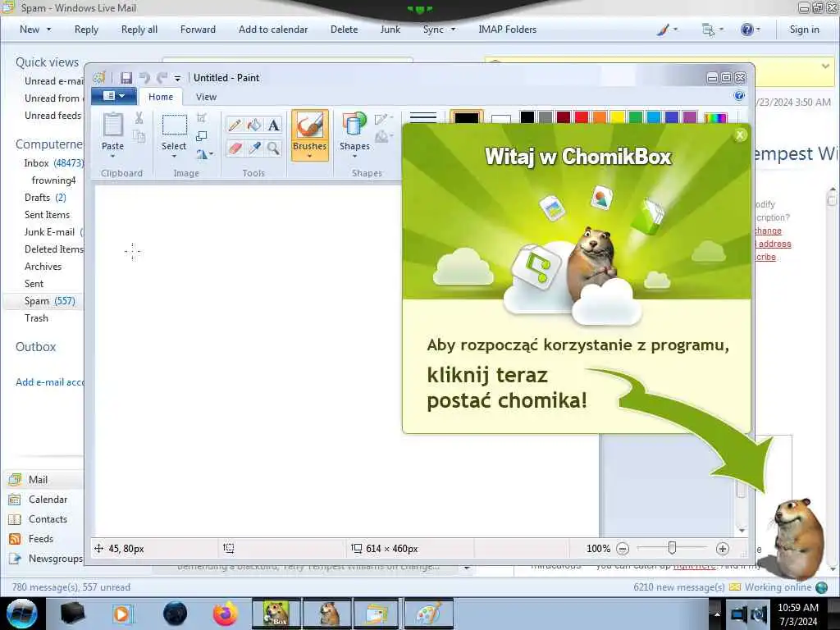The height and width of the screenshot is (630, 840).
Task: Switch to Paint taskbar button
Action: [x=428, y=614]
